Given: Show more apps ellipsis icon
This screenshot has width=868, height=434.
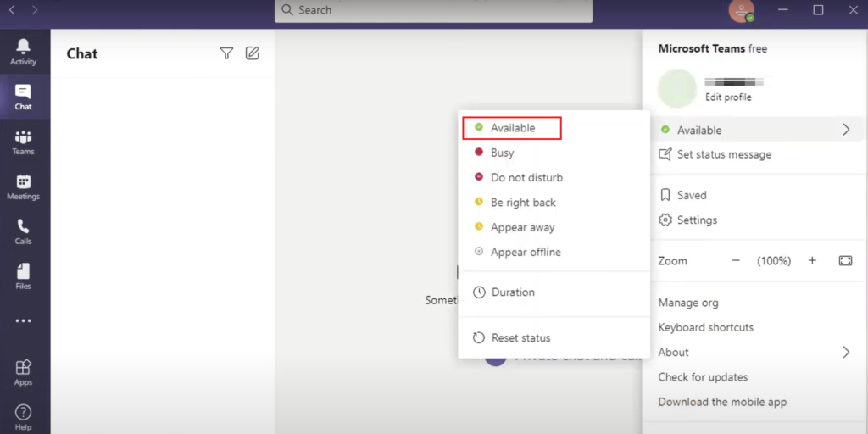Looking at the screenshot, I should pos(23,320).
